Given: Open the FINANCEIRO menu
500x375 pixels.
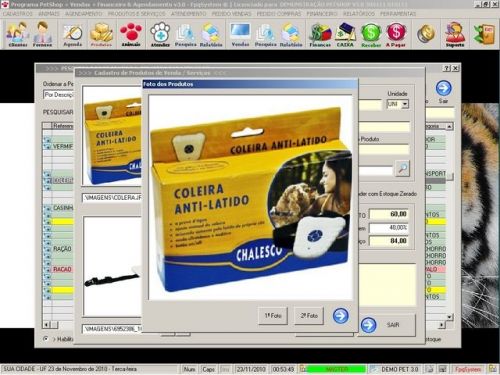Looking at the screenshot, I should (322, 14).
